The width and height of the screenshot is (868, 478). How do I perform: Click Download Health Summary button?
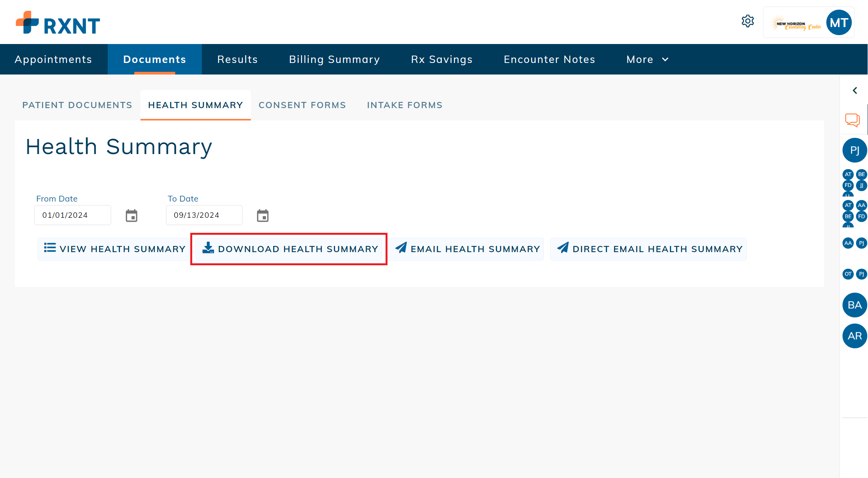289,249
